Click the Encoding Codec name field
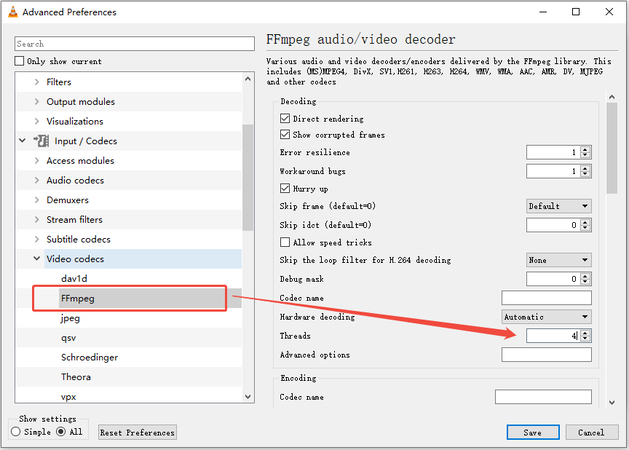The image size is (629, 450). (x=543, y=397)
